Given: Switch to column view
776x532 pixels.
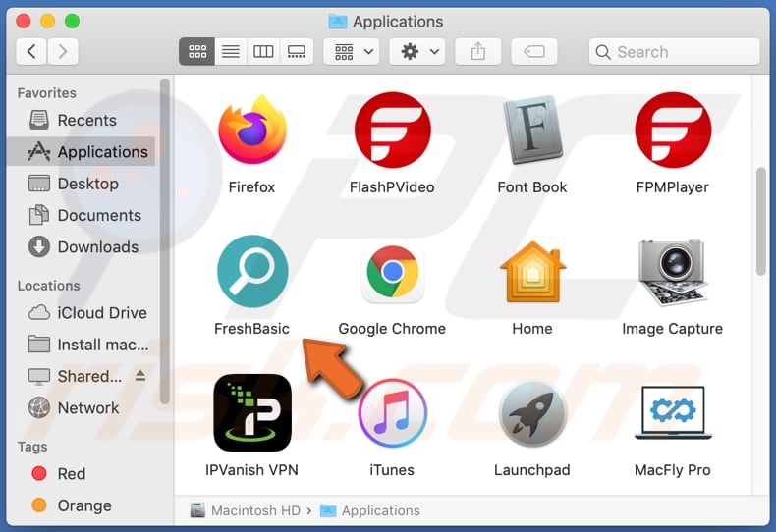Looking at the screenshot, I should (x=263, y=51).
